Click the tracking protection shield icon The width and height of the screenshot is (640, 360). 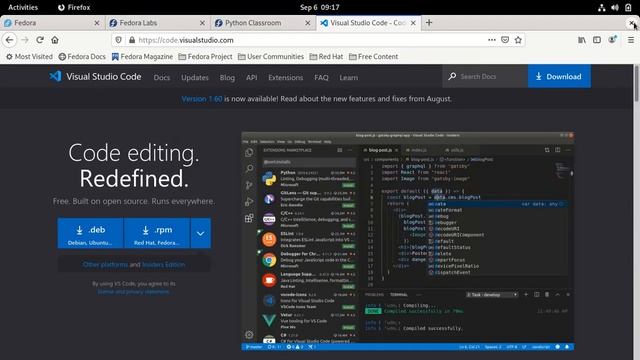pos(118,40)
